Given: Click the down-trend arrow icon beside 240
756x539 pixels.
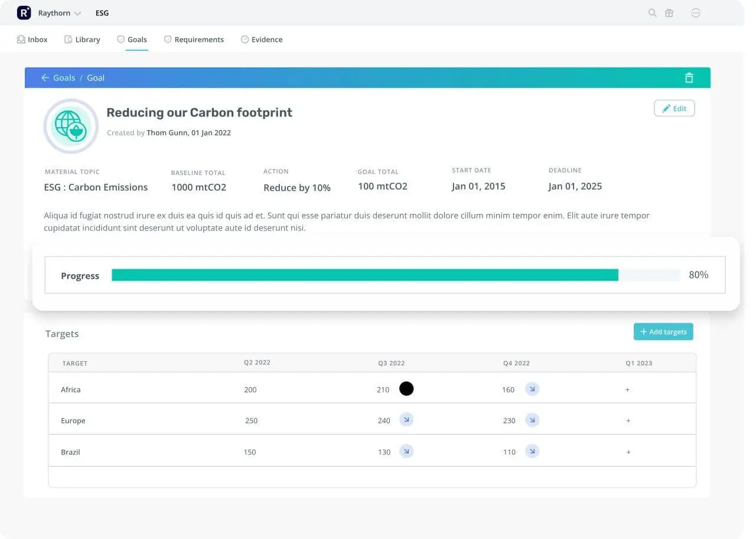Looking at the screenshot, I should [406, 420].
